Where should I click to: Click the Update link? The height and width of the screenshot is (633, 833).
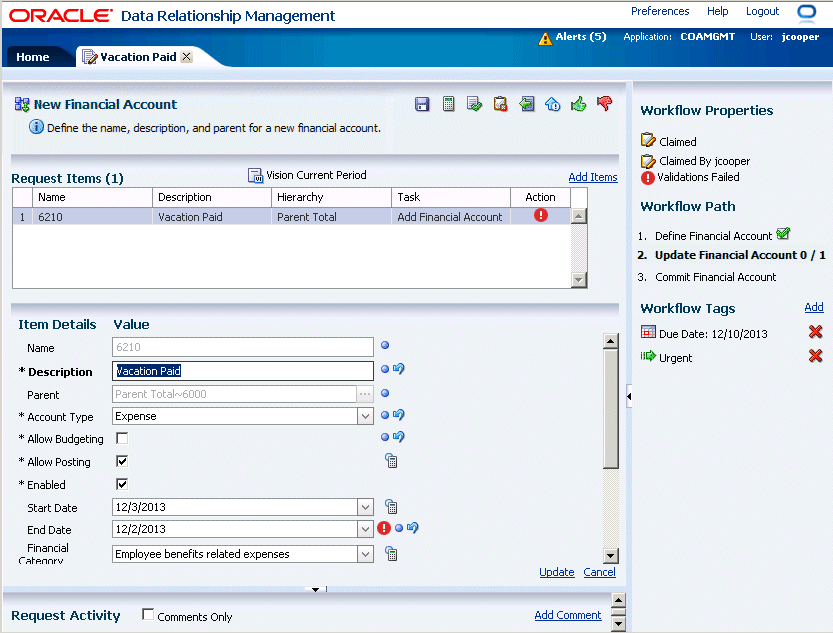coord(557,572)
